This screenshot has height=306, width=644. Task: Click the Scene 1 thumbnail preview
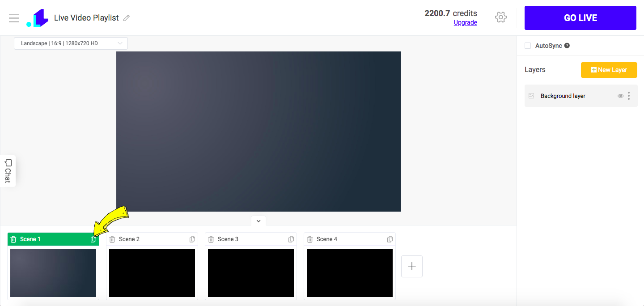(53, 273)
